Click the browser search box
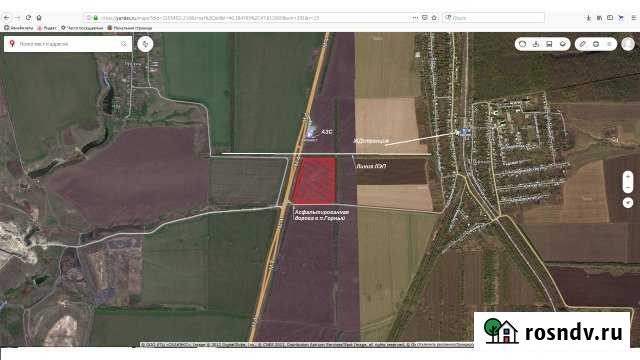The image size is (640, 360). tap(494, 18)
